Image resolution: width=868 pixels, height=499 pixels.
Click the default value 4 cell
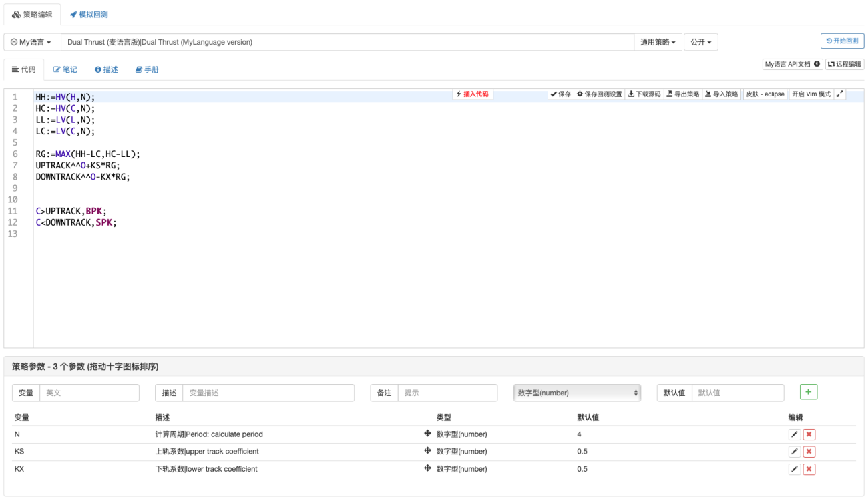580,434
